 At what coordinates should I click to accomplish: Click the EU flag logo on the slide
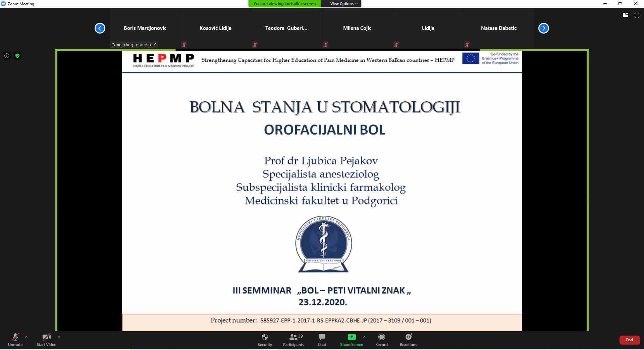(x=471, y=58)
